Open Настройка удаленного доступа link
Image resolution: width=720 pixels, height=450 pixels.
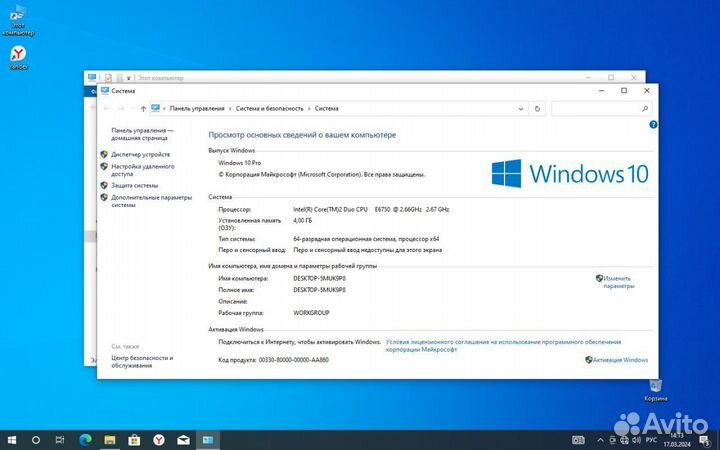pyautogui.click(x=143, y=170)
